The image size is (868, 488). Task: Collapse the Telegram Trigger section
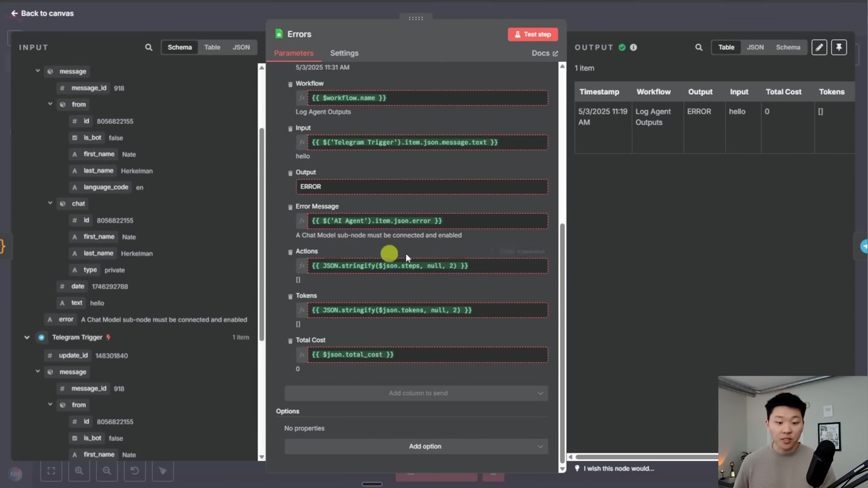(x=26, y=337)
